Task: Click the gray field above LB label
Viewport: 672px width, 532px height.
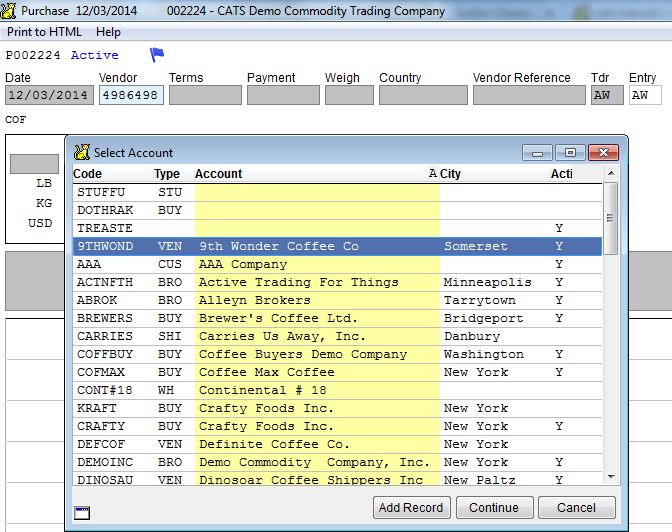Action: (x=34, y=164)
